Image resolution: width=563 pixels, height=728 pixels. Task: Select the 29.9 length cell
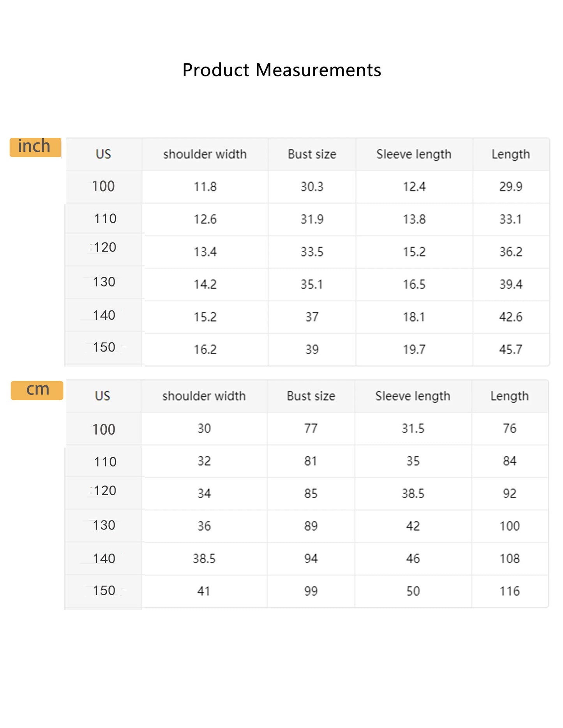click(x=511, y=187)
